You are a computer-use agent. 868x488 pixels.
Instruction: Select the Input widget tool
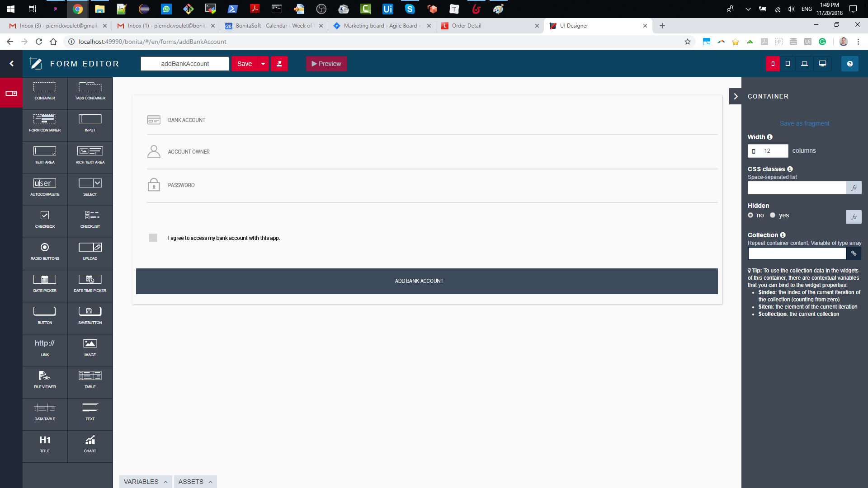tap(90, 123)
